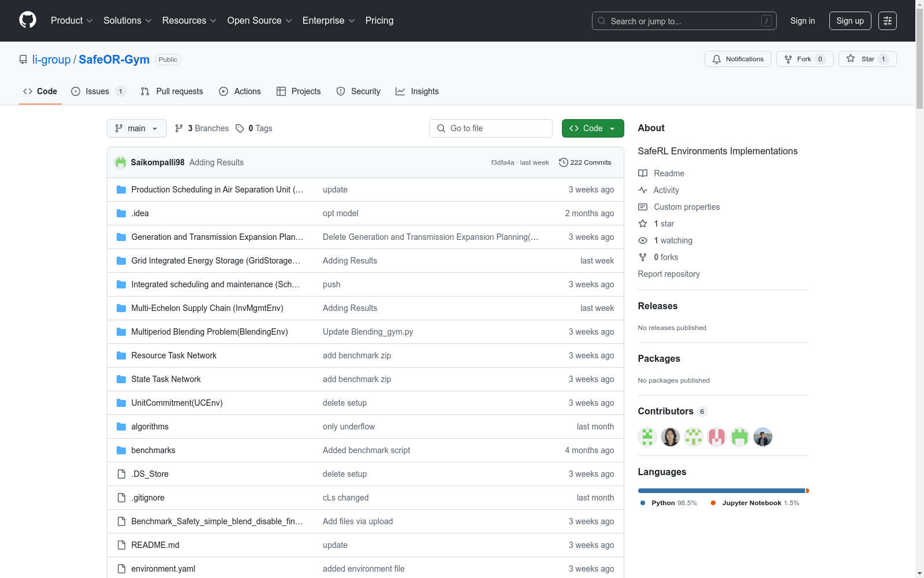Click the fork icon in Fork button
This screenshot has height=578, width=924.
(788, 59)
